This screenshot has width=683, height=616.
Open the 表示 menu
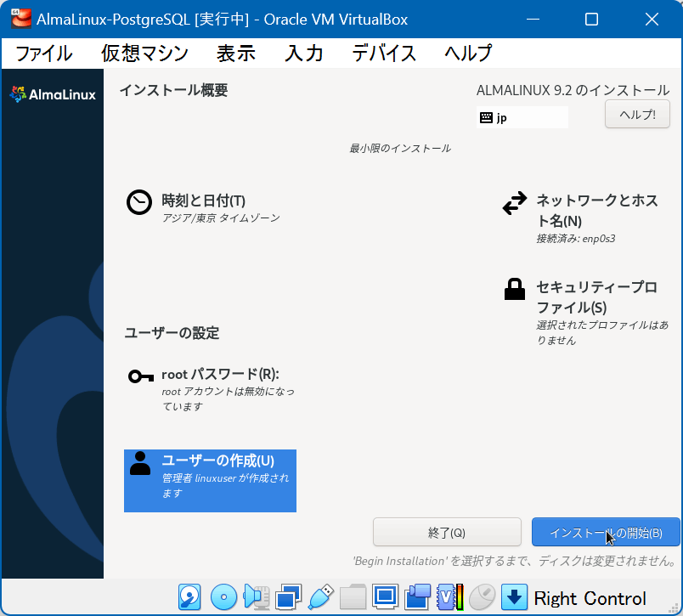[x=235, y=54]
